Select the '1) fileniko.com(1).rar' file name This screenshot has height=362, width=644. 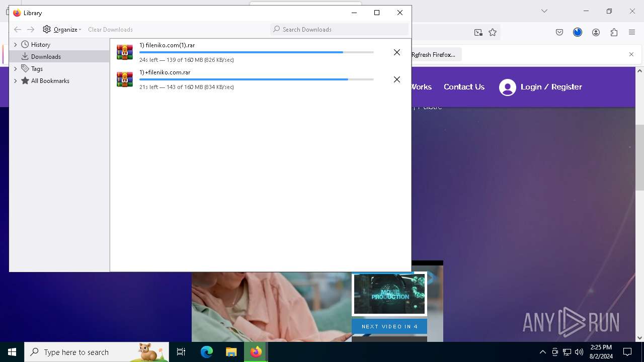[x=167, y=45]
